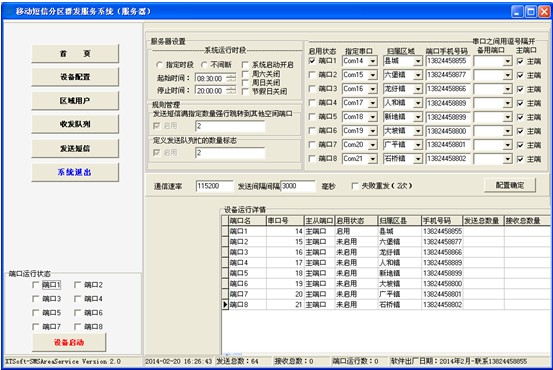553x370 pixels.
Task: Select 端口3 row in 设备运行详情 grid
Action: [386, 252]
